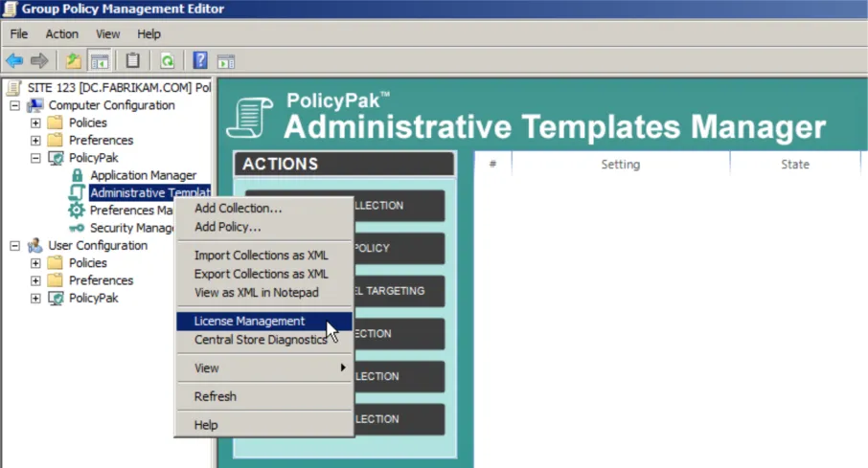Choose License Management from context menu
868x468 pixels.
pyautogui.click(x=249, y=322)
